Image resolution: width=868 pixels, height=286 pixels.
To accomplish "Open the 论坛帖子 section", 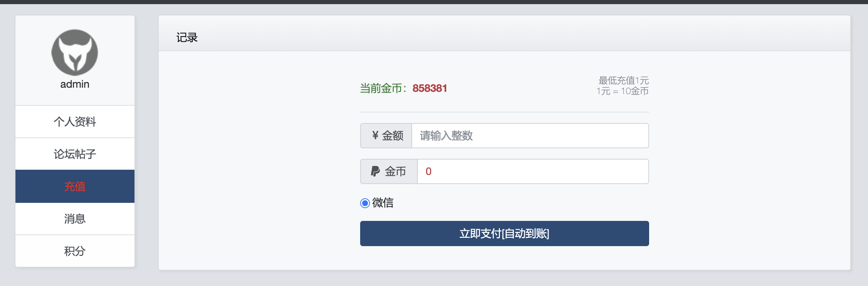I will point(74,154).
